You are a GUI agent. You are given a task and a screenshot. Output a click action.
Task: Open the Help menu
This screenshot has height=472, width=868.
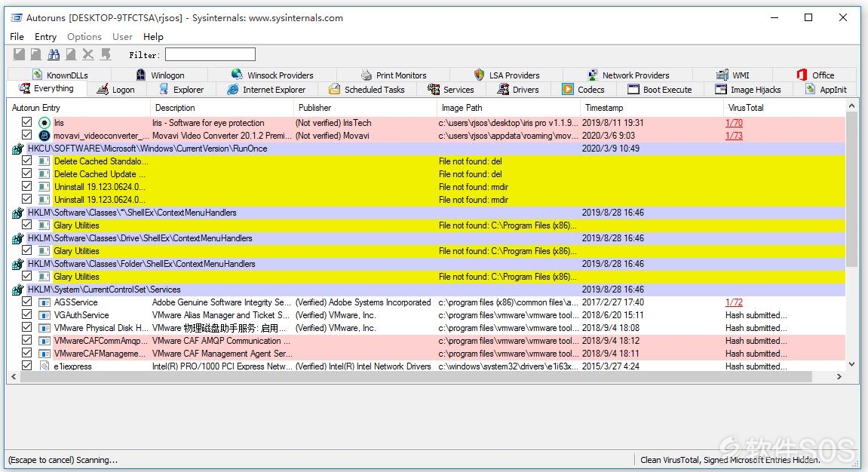153,36
